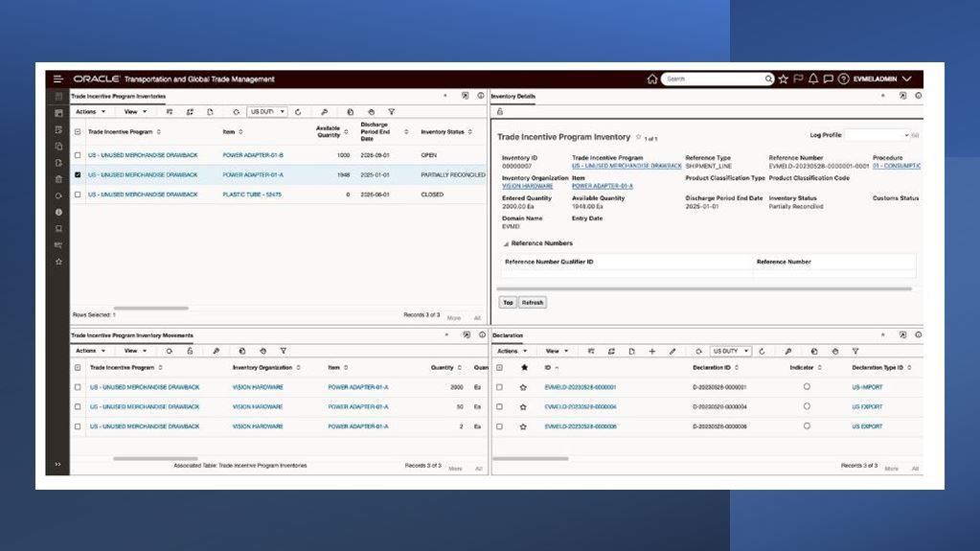Open the Actions menu in Inventories panel

[x=89, y=112]
